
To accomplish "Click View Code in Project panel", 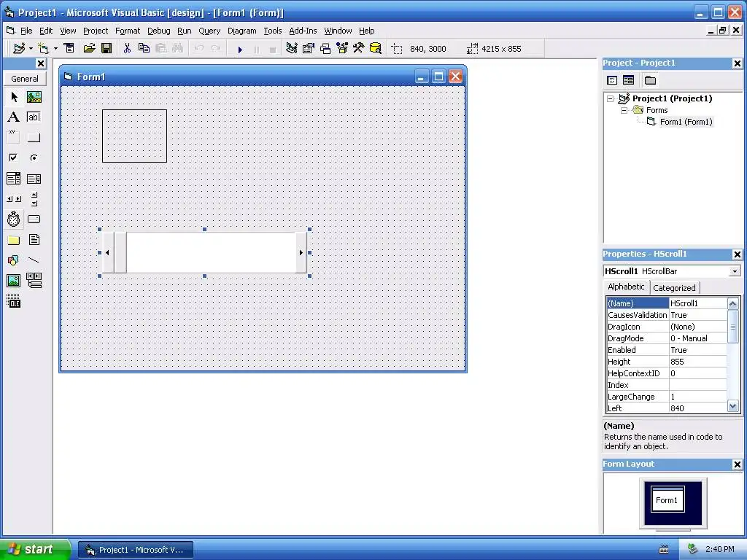I will coord(612,80).
